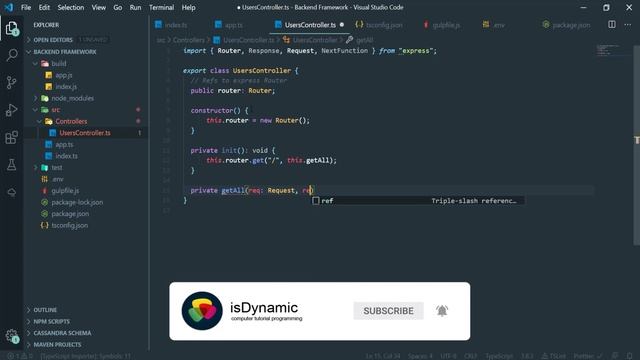Open View menu

[x=98, y=7]
